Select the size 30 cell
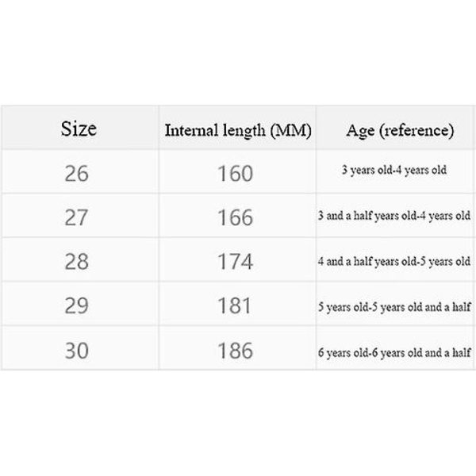Viewport: 476px width, 476px height. pyautogui.click(x=80, y=348)
